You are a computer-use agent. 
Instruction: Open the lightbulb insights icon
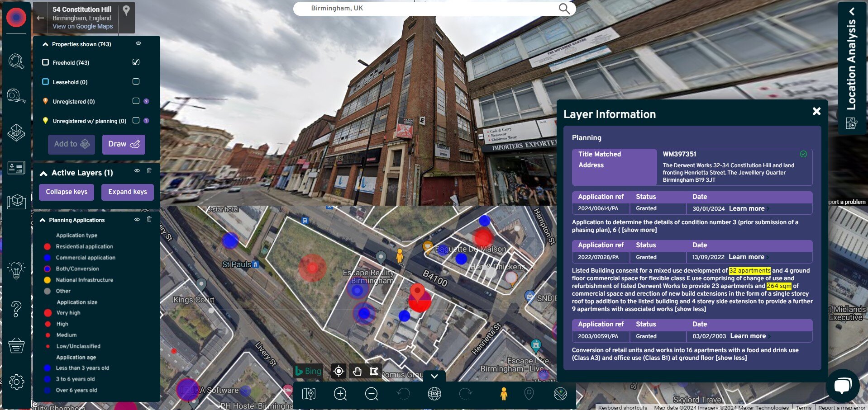16,269
